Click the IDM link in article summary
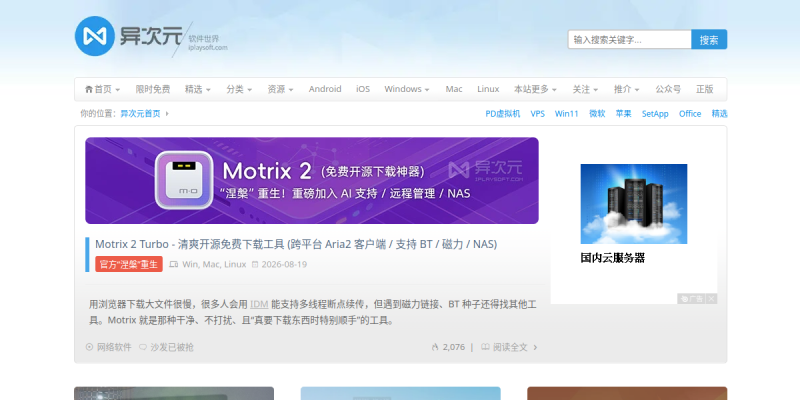Viewport: 800px width, 400px height. pyautogui.click(x=259, y=305)
